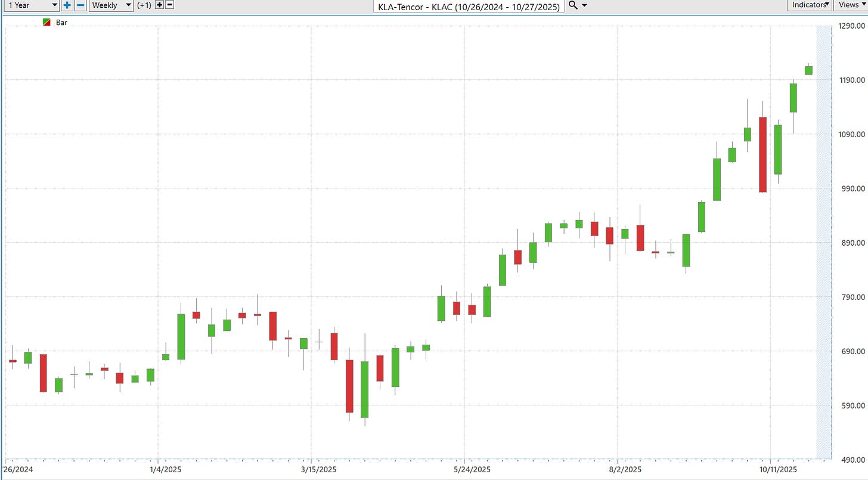Click the blue plus zoom-in button

point(67,5)
